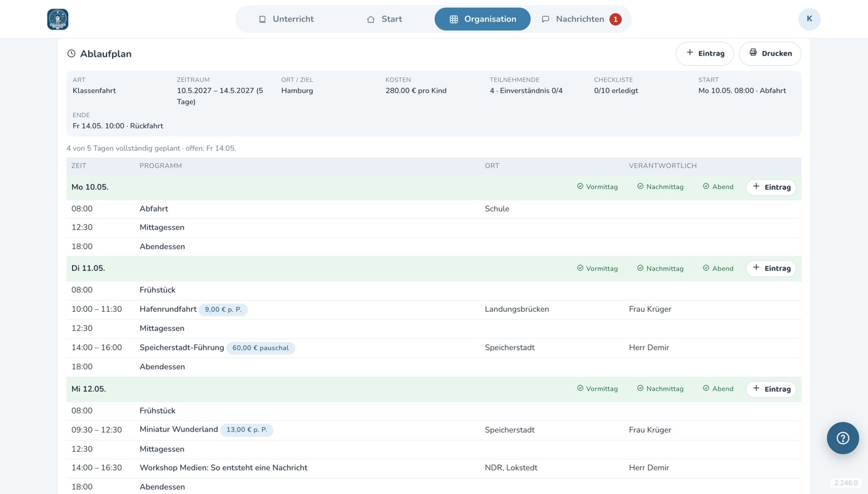Click the Drucken button
868x494 pixels.
[770, 53]
